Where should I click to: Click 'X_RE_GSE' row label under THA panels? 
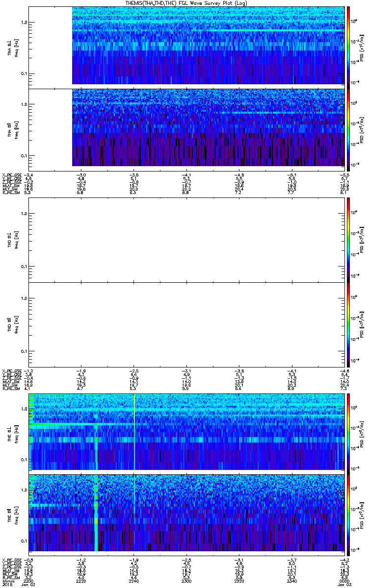12,174
